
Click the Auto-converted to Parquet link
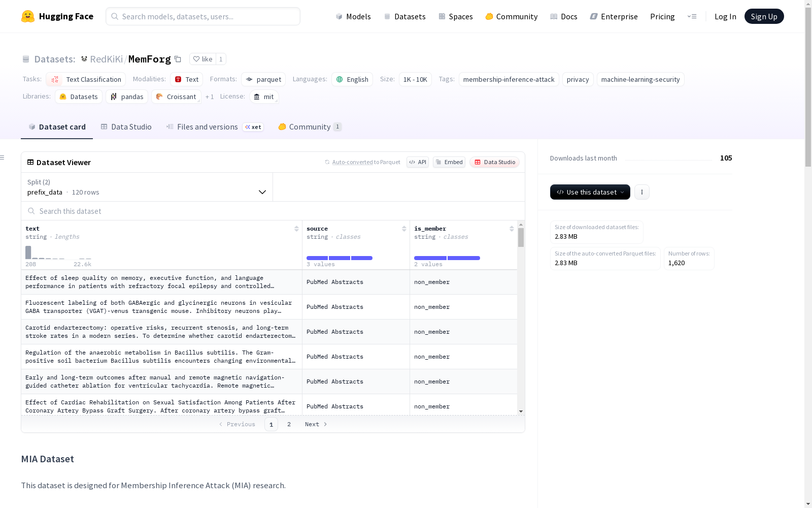point(362,162)
